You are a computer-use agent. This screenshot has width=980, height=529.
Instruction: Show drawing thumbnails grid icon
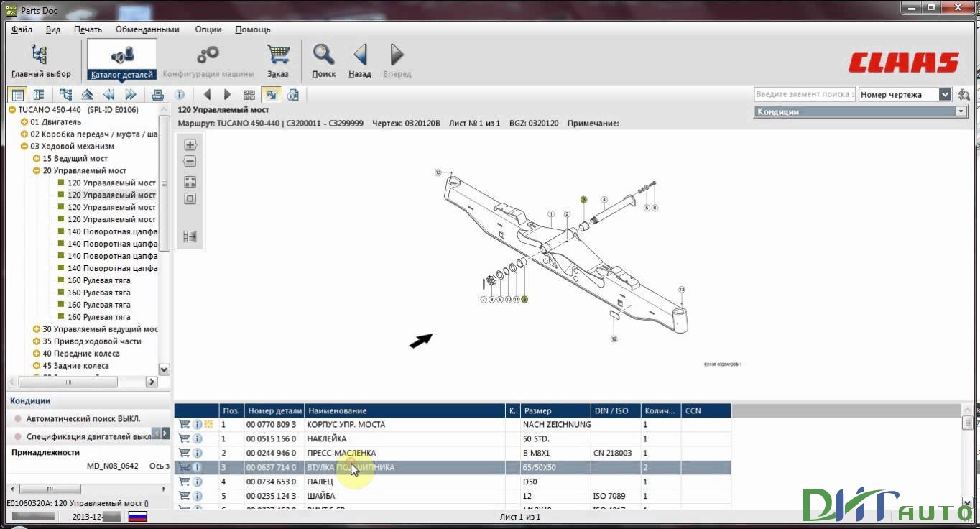[249, 95]
